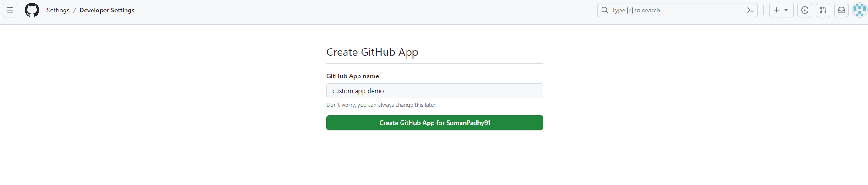Open the Issues circle icon
Viewport: 868px width, 185px height.
coord(805,10)
